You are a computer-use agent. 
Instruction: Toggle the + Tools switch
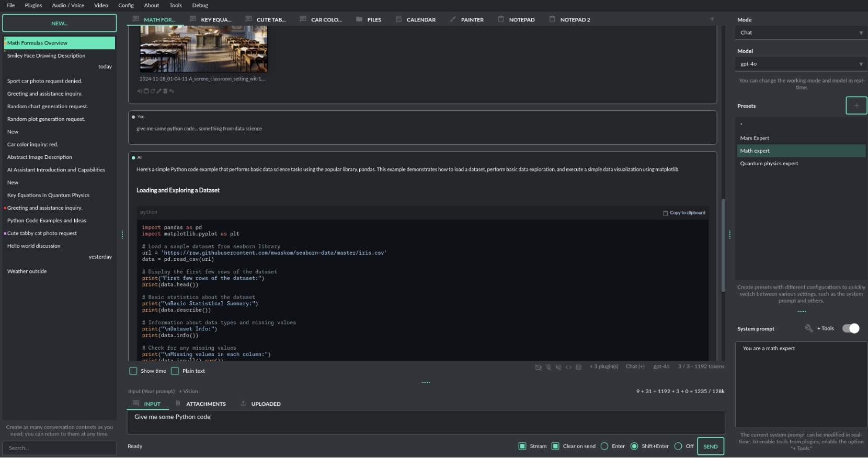851,328
